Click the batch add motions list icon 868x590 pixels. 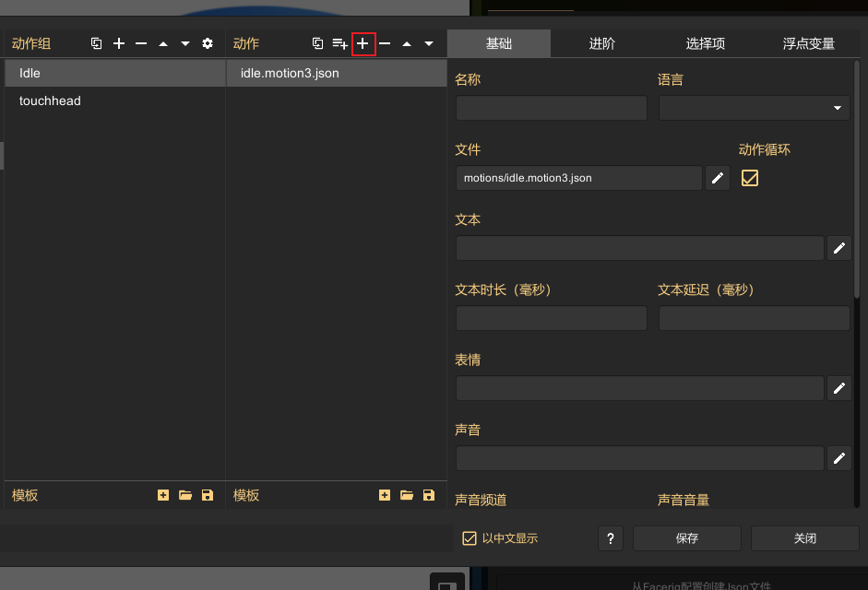(x=339, y=43)
